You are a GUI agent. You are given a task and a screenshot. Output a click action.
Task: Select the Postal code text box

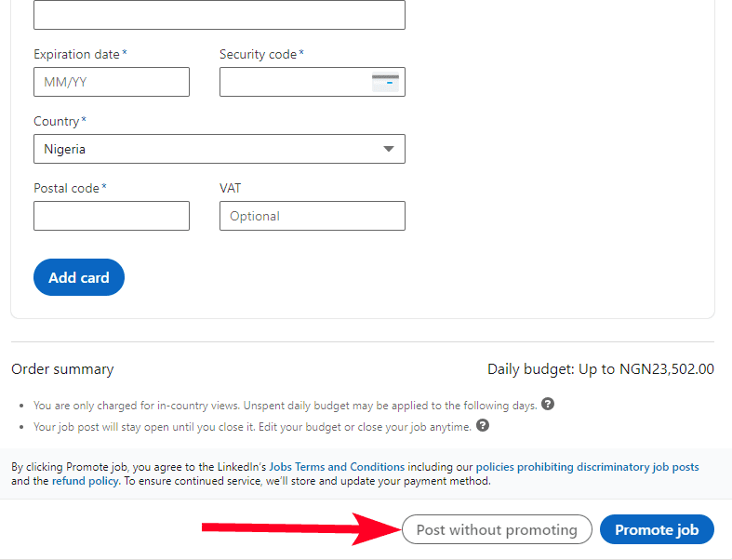[x=112, y=216]
